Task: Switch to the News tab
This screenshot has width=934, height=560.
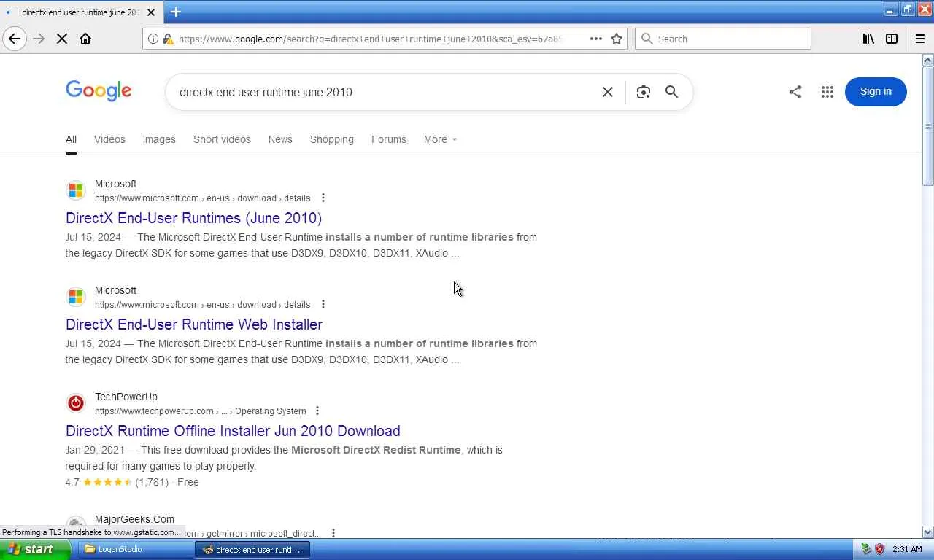Action: [280, 139]
